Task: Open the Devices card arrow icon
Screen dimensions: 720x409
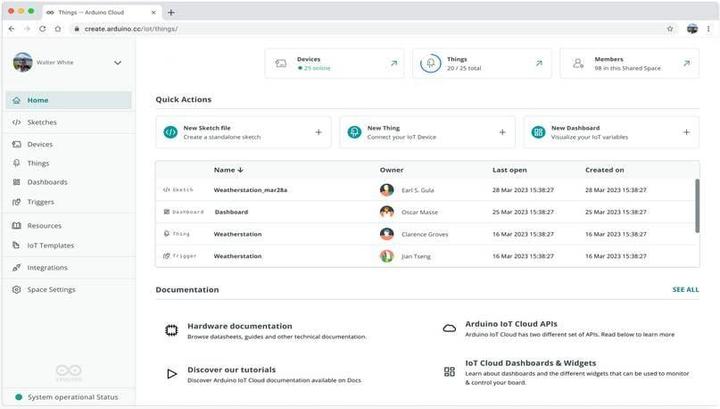Action: coord(393,63)
